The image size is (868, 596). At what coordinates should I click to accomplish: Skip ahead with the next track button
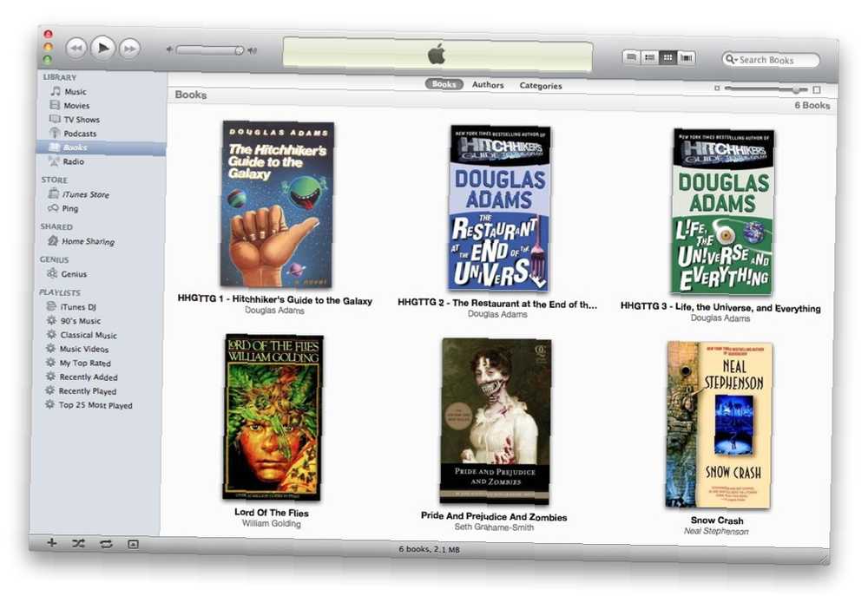[x=129, y=49]
